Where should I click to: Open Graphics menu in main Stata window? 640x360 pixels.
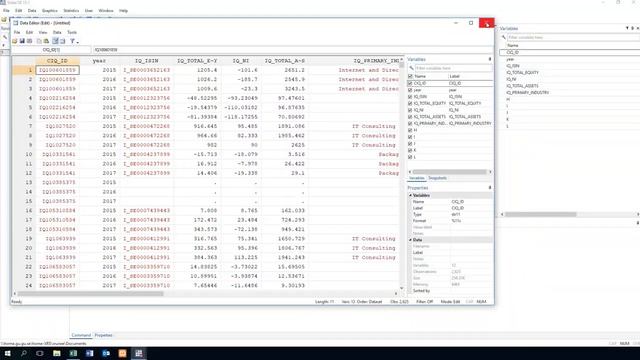(x=50, y=11)
